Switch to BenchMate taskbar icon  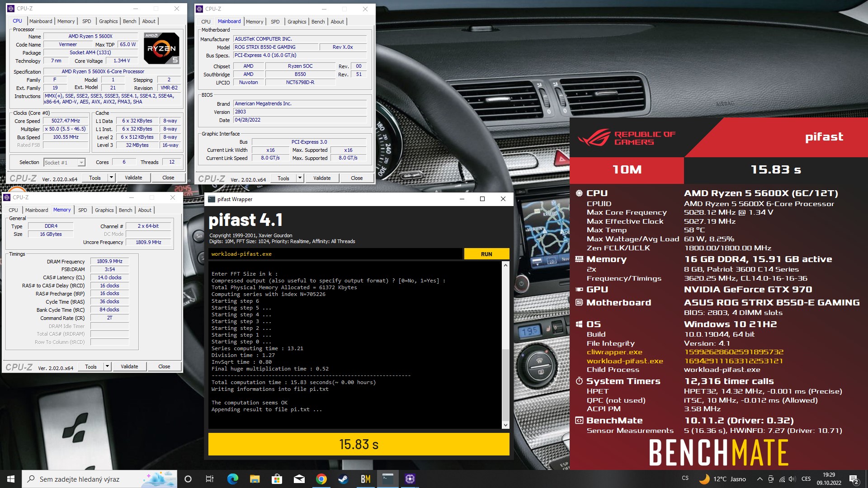[x=365, y=479]
